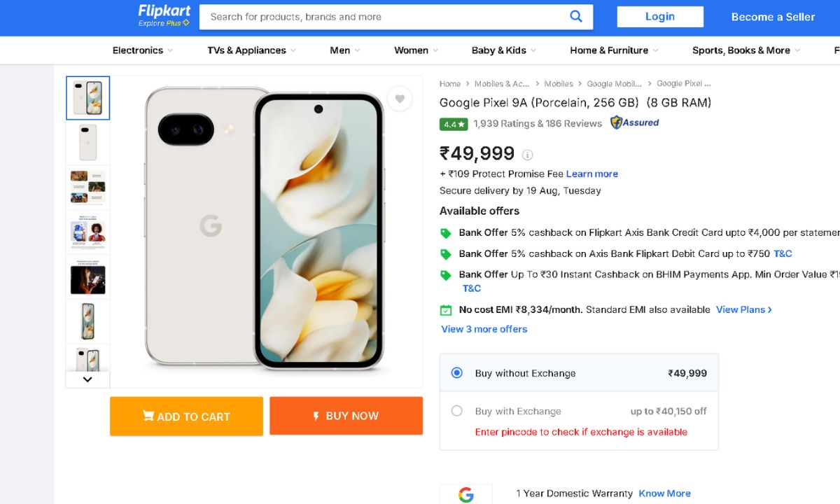Click the Google brand logo
840x504 pixels.
(x=465, y=494)
